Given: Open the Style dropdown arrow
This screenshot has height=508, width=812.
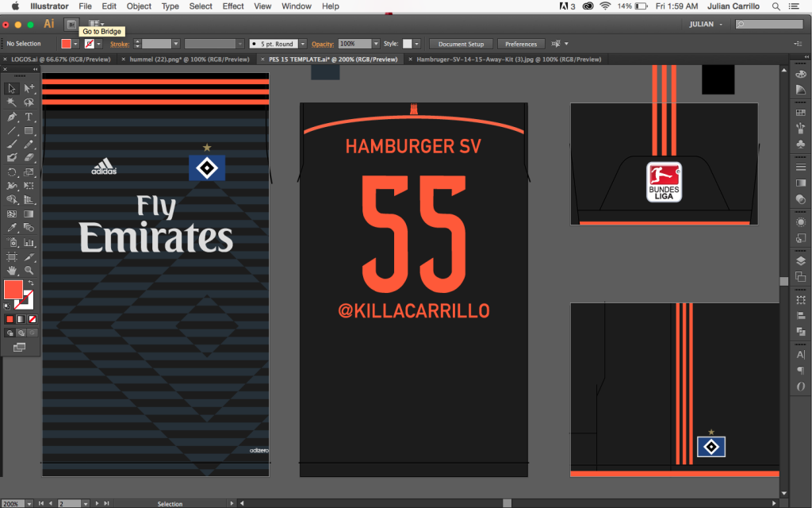Looking at the screenshot, I should tap(416, 44).
